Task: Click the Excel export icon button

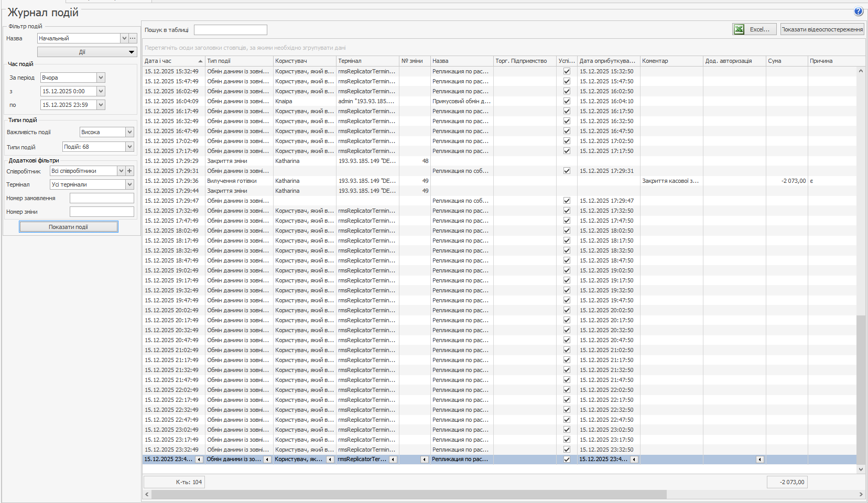Action: click(739, 29)
